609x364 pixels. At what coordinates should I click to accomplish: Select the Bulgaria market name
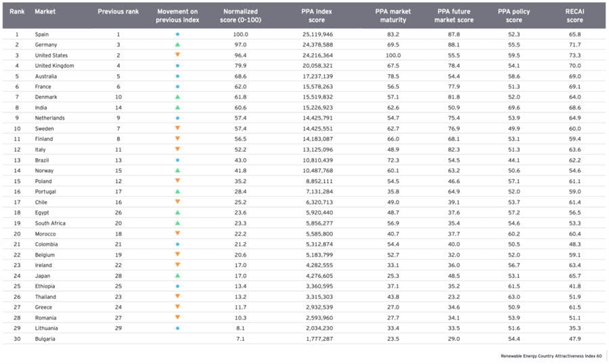45,339
